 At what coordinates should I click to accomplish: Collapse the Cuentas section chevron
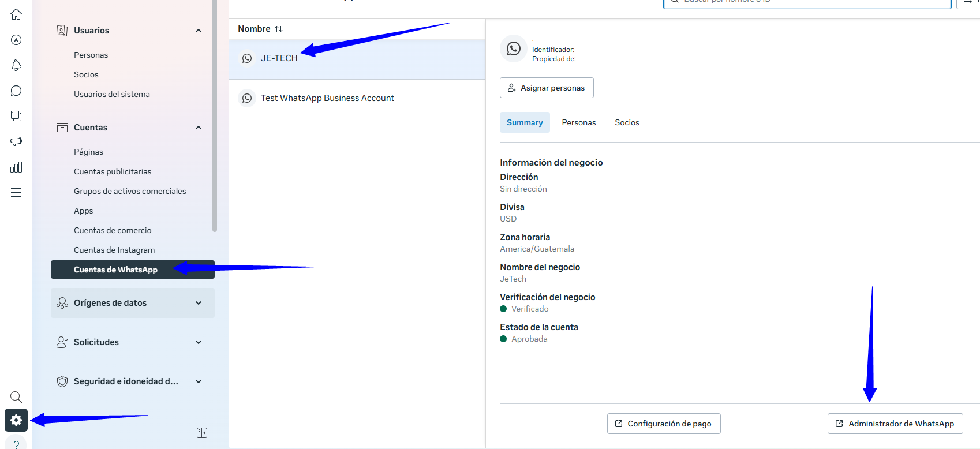[x=199, y=128]
